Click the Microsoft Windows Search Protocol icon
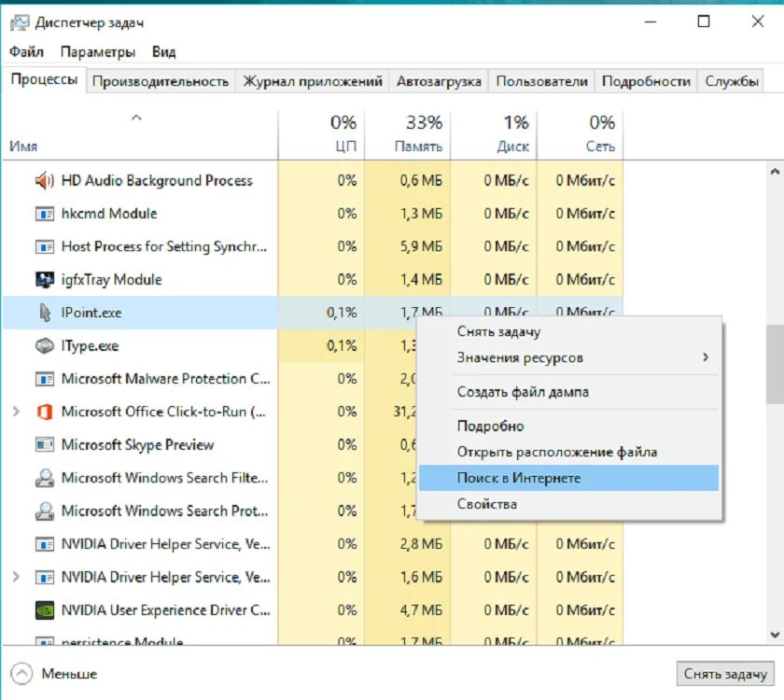Image resolution: width=784 pixels, height=700 pixels. [x=45, y=511]
